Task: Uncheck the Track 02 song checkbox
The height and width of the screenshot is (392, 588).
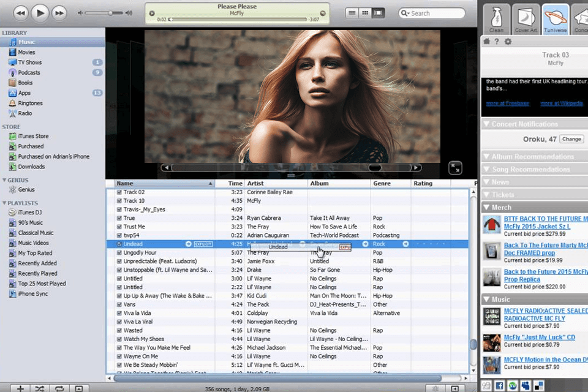Action: (x=119, y=192)
